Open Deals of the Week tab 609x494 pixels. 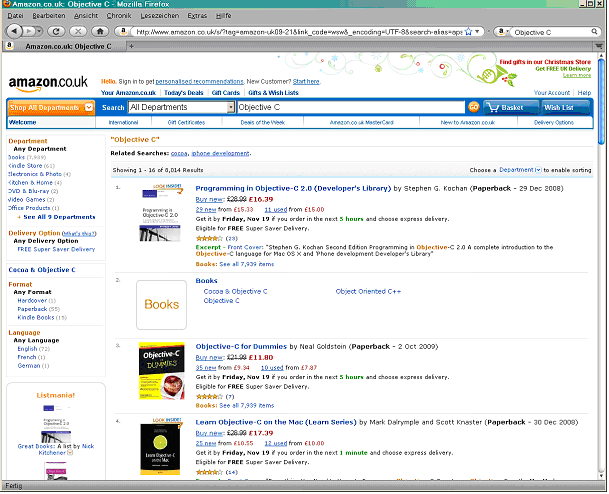click(x=263, y=122)
